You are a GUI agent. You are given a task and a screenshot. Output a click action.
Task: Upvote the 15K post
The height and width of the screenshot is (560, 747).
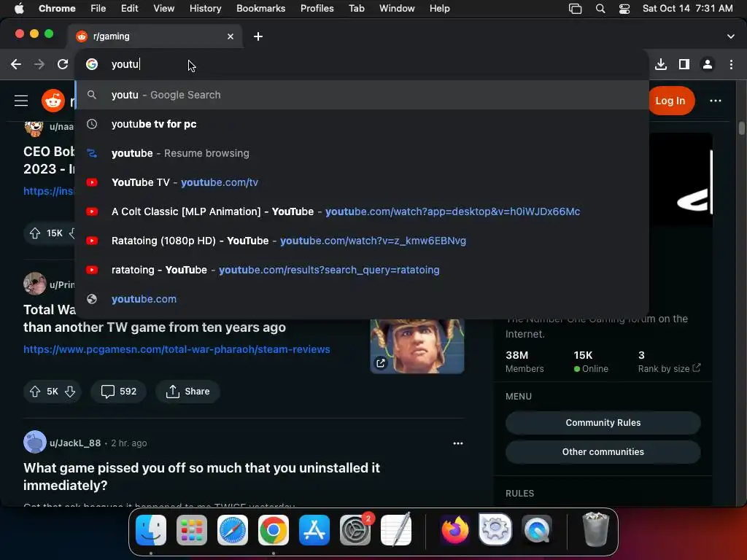[x=35, y=233]
